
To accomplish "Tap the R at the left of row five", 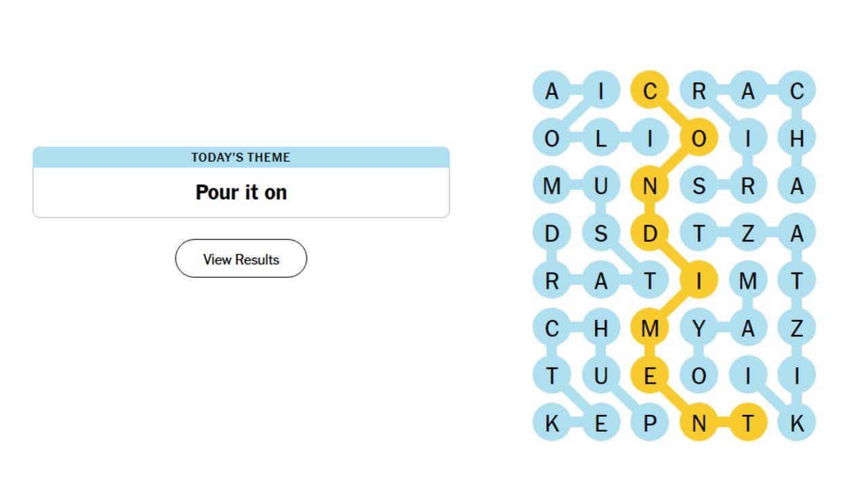I will 552,280.
